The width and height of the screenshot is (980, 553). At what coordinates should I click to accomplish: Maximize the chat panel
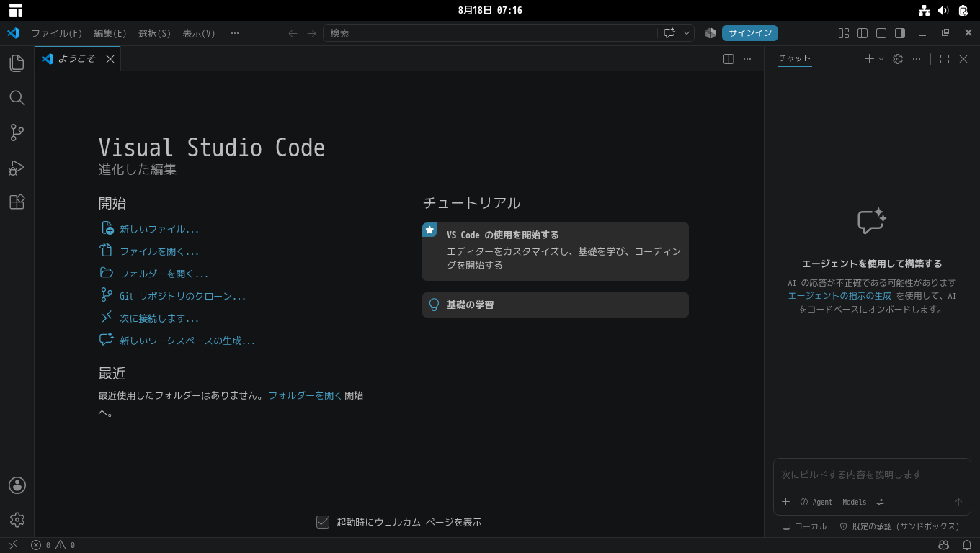(945, 59)
